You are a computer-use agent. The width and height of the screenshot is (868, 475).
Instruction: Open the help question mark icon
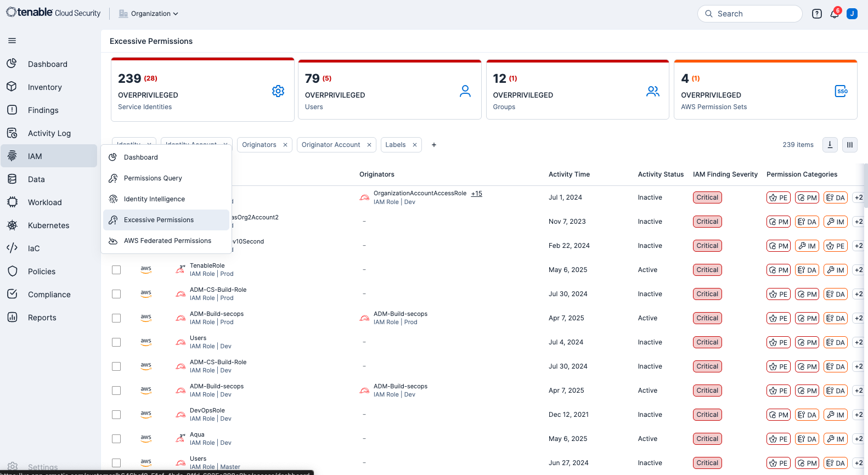point(817,14)
